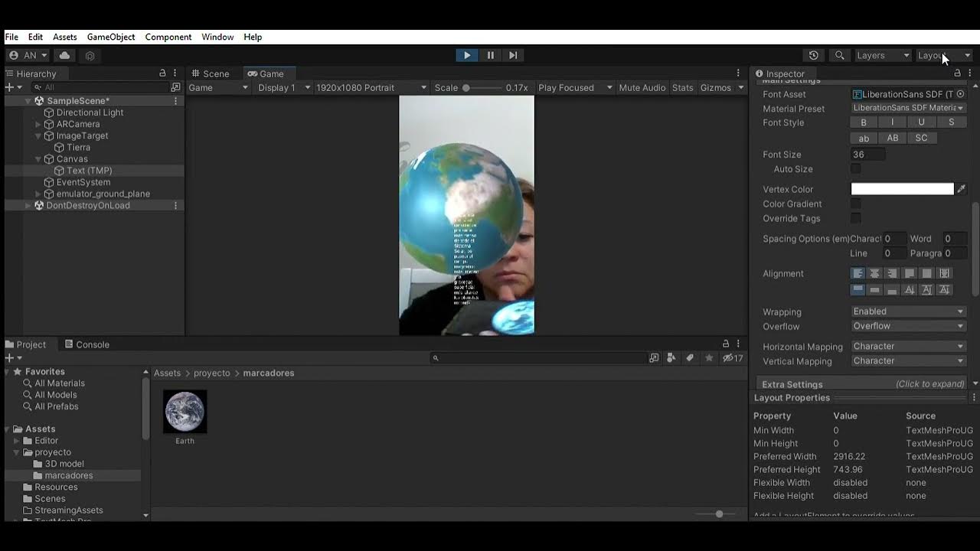Open the GameObject menu
Viewport: 980px width, 551px height.
click(x=111, y=37)
